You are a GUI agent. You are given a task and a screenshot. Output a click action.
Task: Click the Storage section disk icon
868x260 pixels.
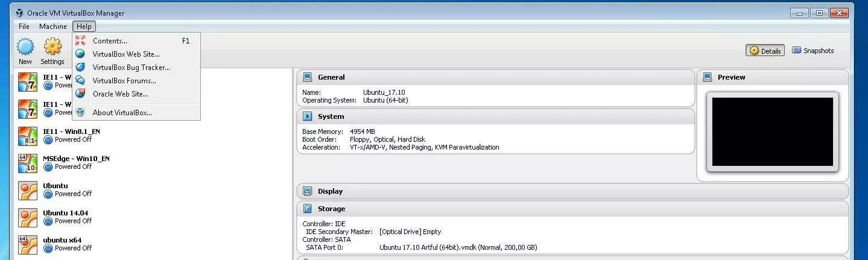click(308, 209)
